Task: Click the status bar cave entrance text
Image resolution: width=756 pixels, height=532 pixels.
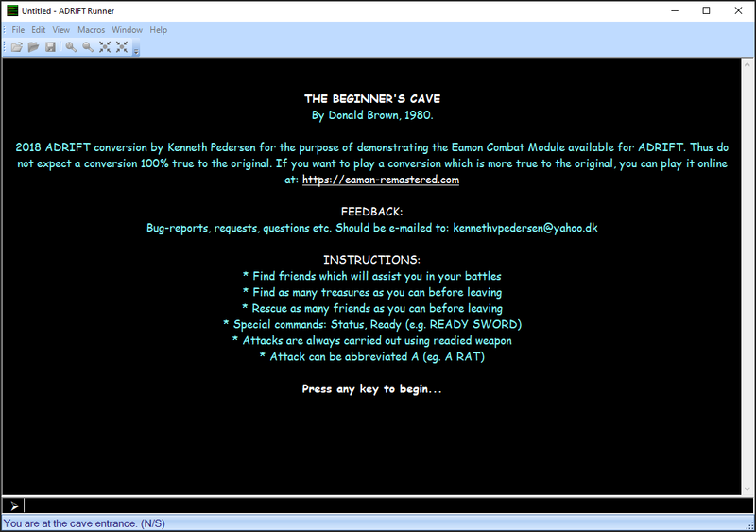Action: (84, 523)
